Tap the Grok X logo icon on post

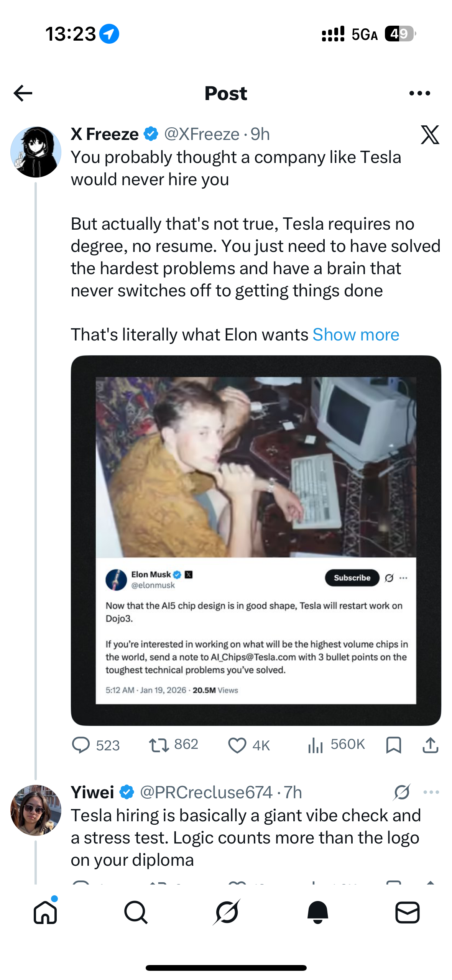point(430,135)
